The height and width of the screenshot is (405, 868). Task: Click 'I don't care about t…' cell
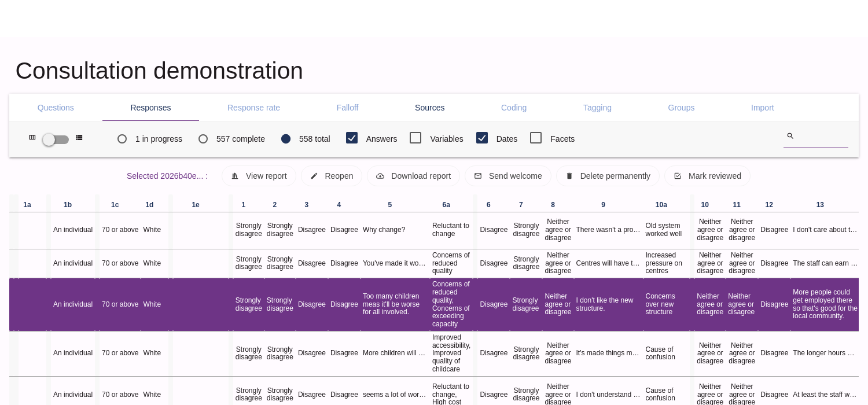pyautogui.click(x=825, y=230)
